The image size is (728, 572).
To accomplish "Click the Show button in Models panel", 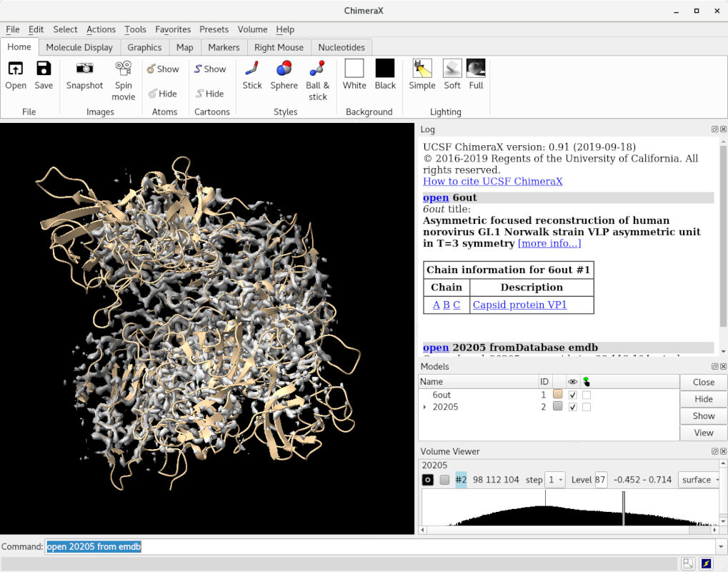I will [704, 416].
